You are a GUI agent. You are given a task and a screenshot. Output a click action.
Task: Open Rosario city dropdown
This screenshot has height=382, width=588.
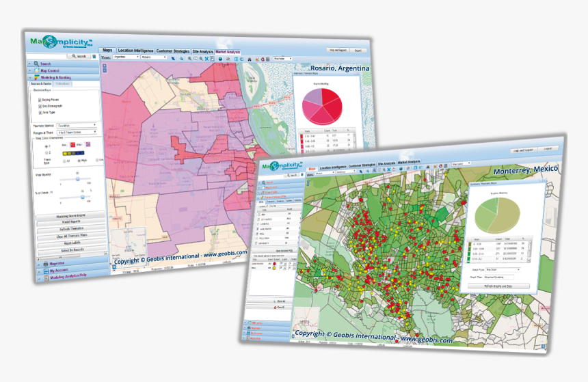(154, 57)
